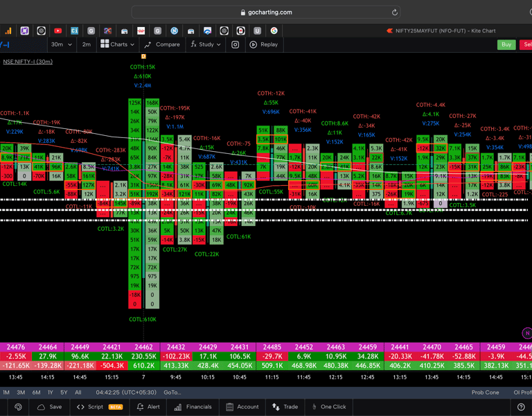This screenshot has width=532, height=416.
Task: Set range to 1M
Action: pyautogui.click(x=6, y=392)
